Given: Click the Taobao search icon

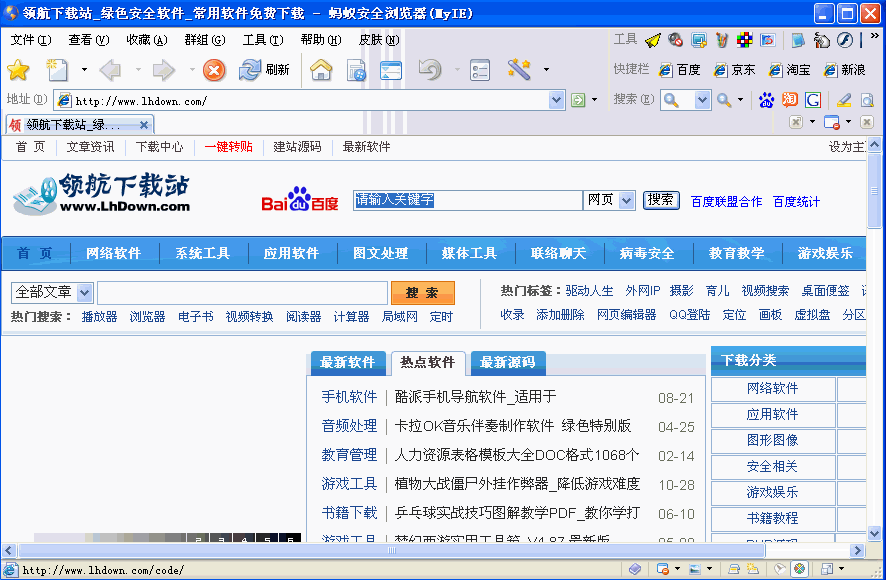Looking at the screenshot, I should [790, 100].
